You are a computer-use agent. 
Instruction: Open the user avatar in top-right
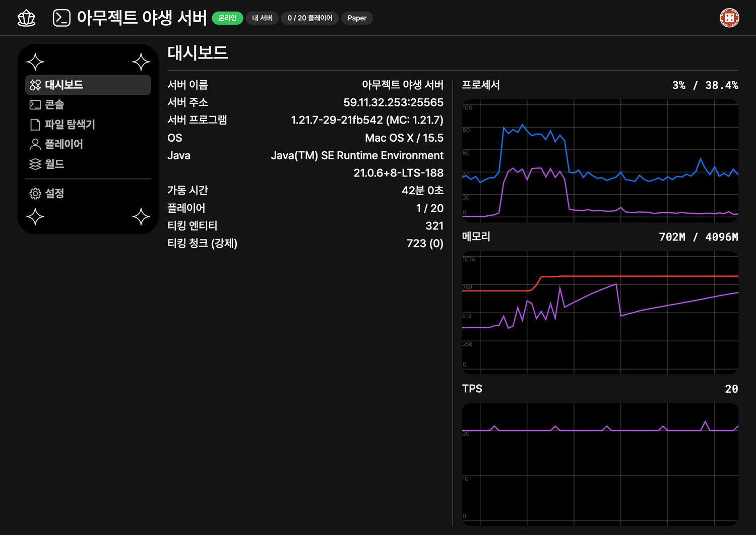pos(729,18)
